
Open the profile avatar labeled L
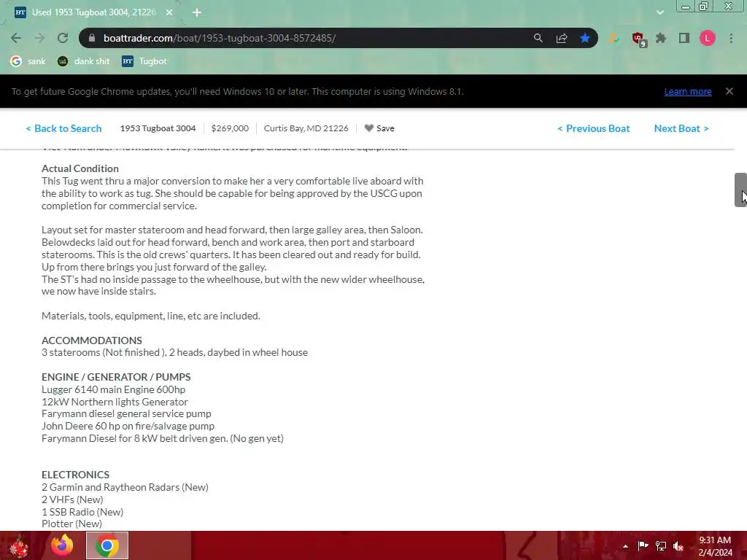(708, 38)
